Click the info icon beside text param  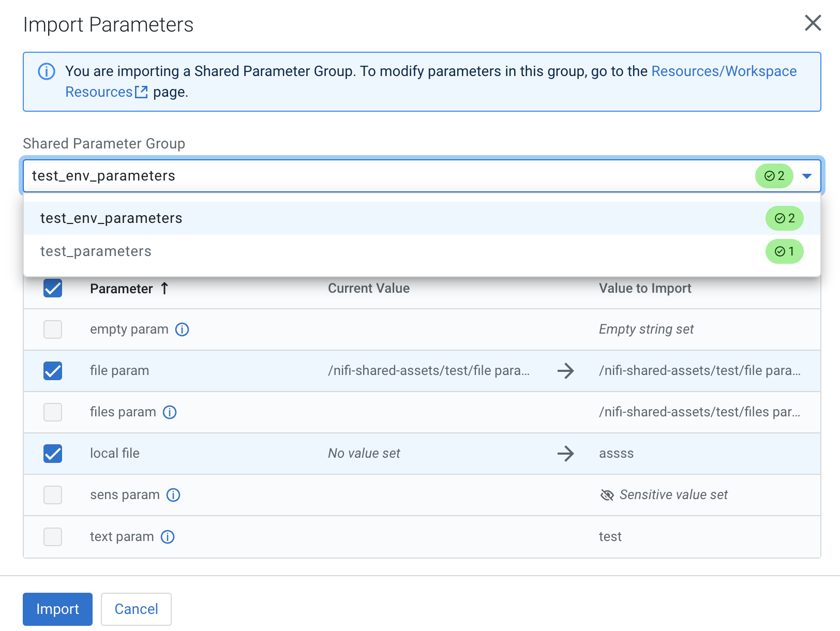[x=168, y=537]
